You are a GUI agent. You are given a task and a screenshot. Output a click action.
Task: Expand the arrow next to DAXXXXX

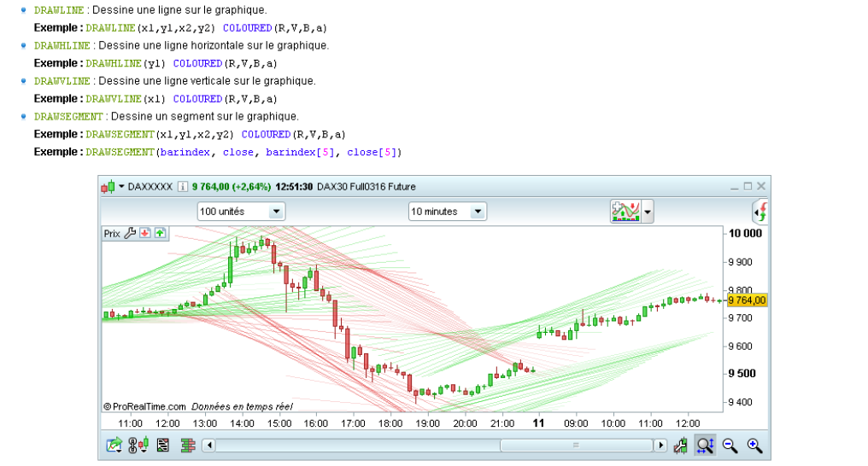coord(121,186)
